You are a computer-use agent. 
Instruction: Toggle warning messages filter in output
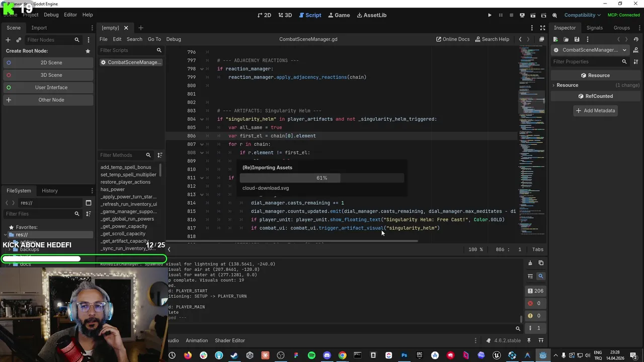pyautogui.click(x=535, y=316)
